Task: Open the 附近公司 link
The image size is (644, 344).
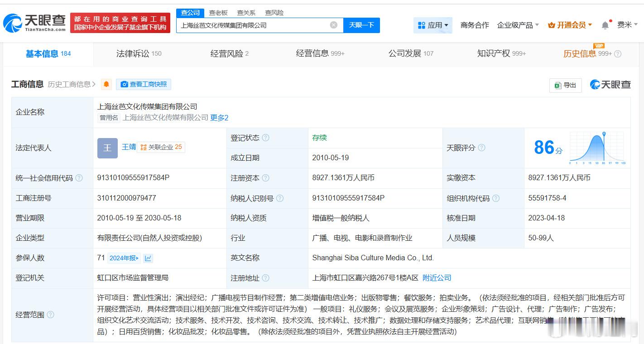Action: pyautogui.click(x=437, y=278)
